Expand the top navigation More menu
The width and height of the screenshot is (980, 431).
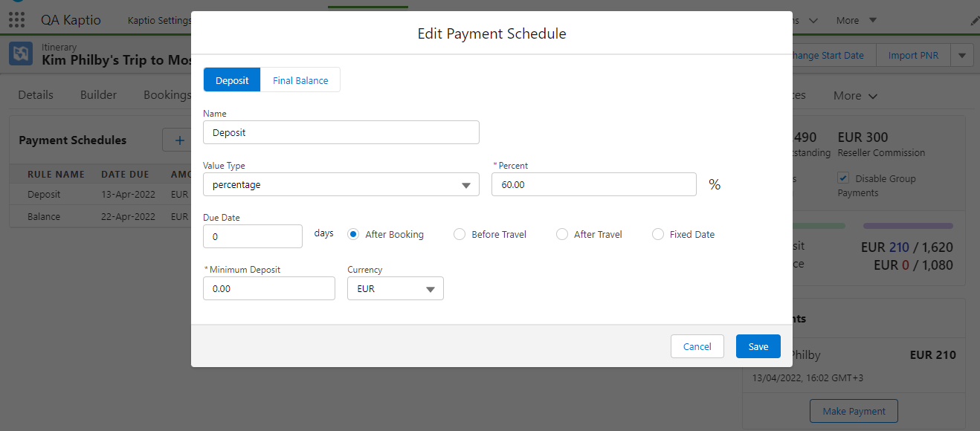coord(857,20)
